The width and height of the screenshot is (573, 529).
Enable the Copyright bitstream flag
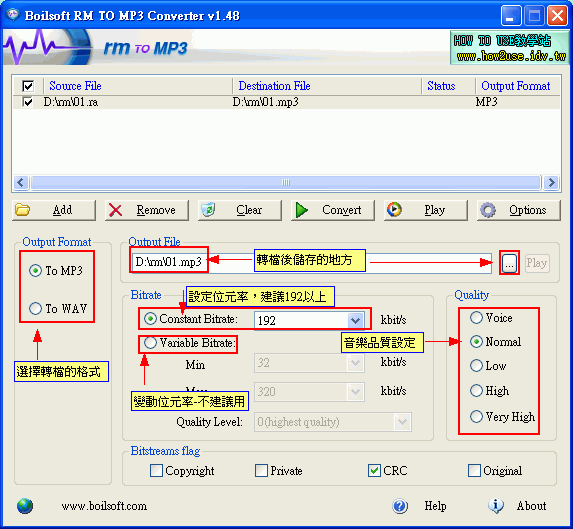[156, 471]
